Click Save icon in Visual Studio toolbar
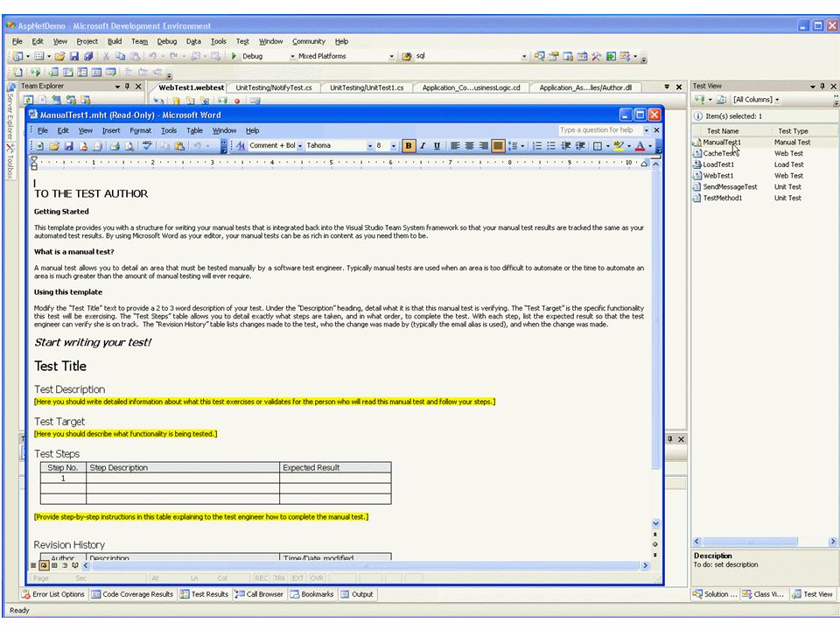 click(x=74, y=56)
